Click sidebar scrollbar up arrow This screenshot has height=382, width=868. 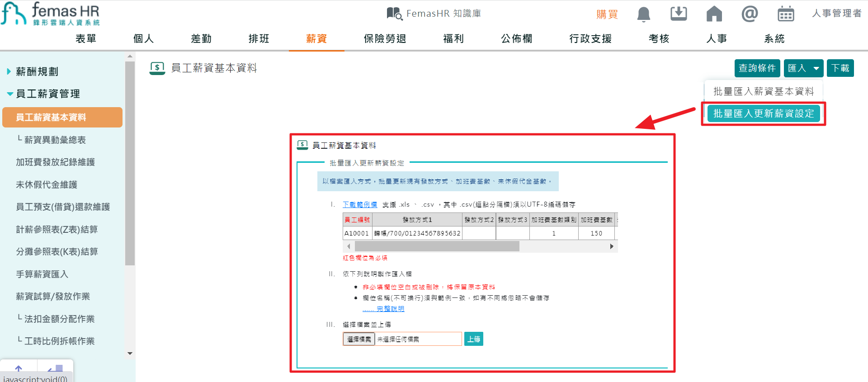130,57
